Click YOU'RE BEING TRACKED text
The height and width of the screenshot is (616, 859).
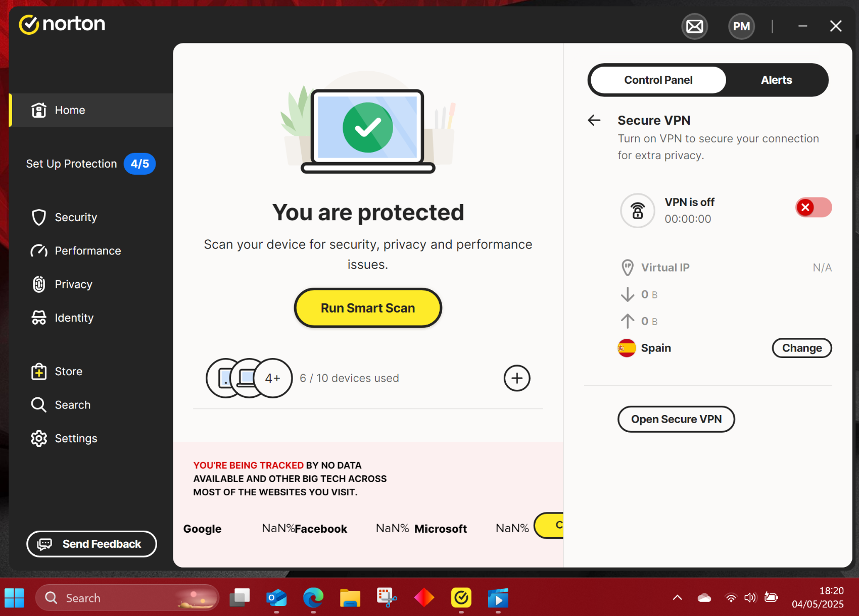tap(248, 465)
